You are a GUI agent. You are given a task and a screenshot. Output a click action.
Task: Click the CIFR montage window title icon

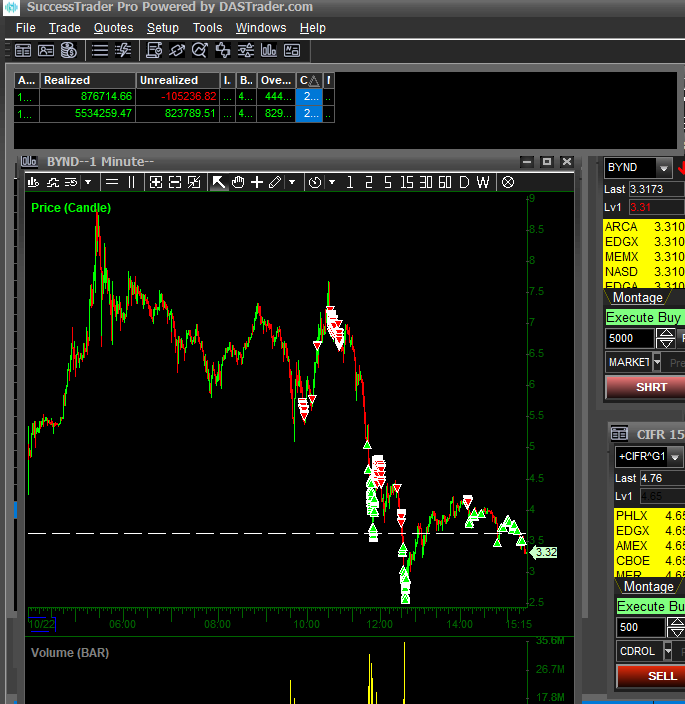pyautogui.click(x=619, y=434)
